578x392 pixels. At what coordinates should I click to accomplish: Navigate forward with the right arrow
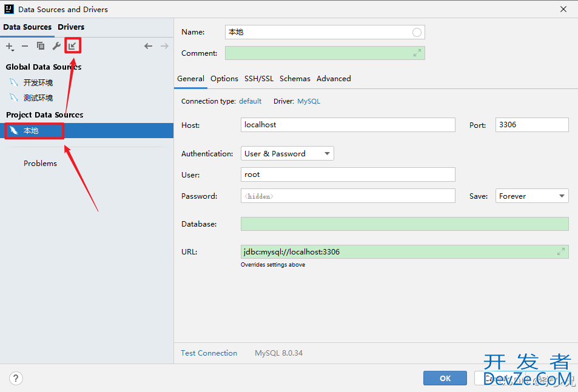coord(164,46)
